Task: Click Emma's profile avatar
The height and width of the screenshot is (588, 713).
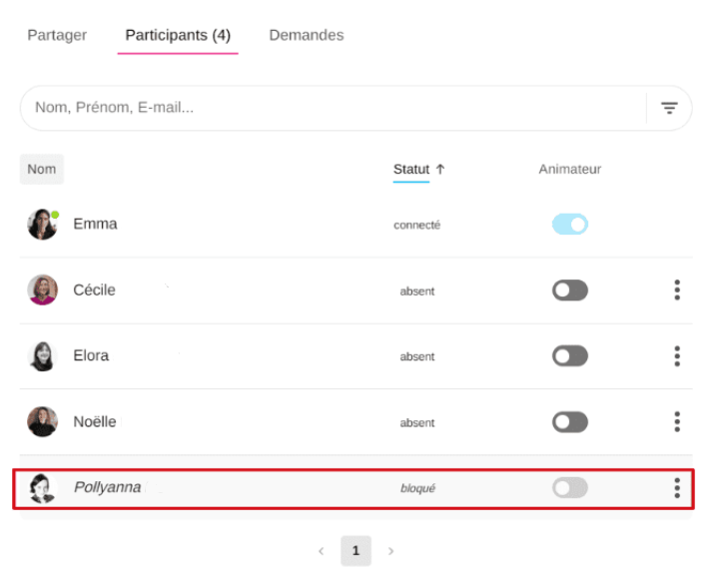Action: [42, 225]
